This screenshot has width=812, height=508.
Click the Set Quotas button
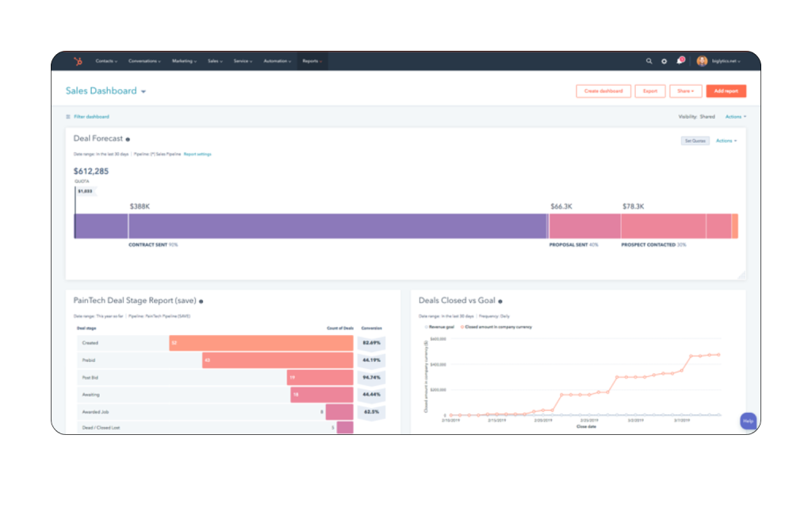pyautogui.click(x=695, y=140)
